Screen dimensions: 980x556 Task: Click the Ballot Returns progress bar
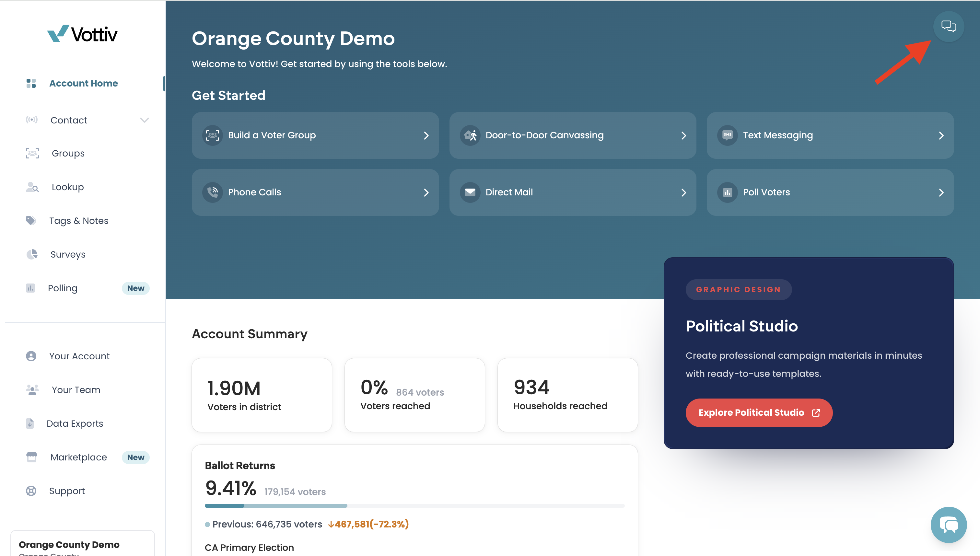click(x=414, y=505)
